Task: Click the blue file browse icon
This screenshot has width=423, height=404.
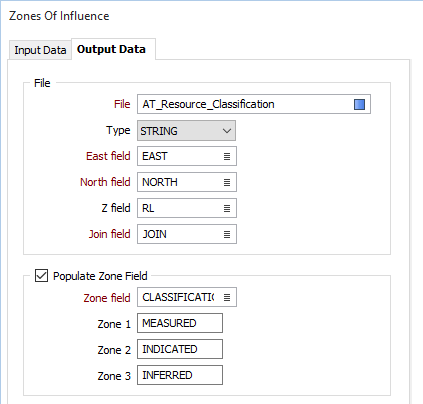Action: coord(359,104)
